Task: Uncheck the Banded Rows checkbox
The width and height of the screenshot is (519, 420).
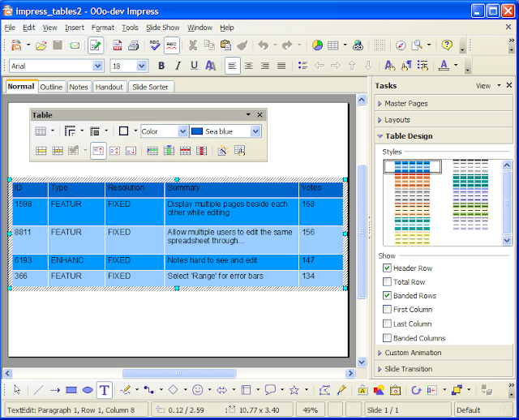Action: coord(387,296)
